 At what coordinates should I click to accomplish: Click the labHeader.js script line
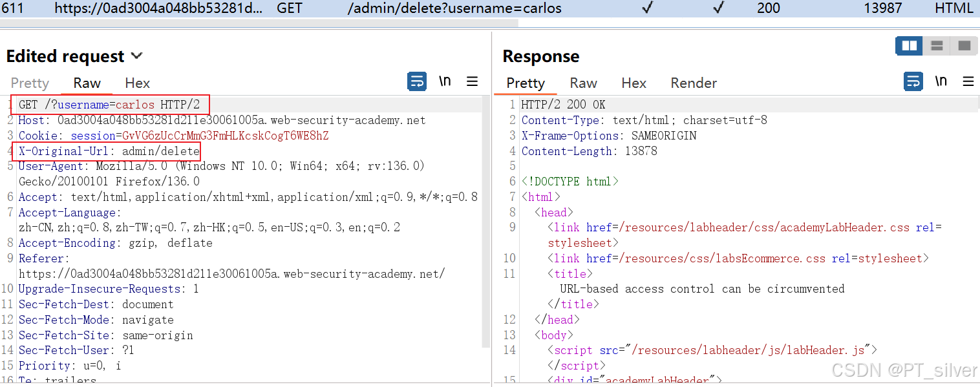(712, 350)
